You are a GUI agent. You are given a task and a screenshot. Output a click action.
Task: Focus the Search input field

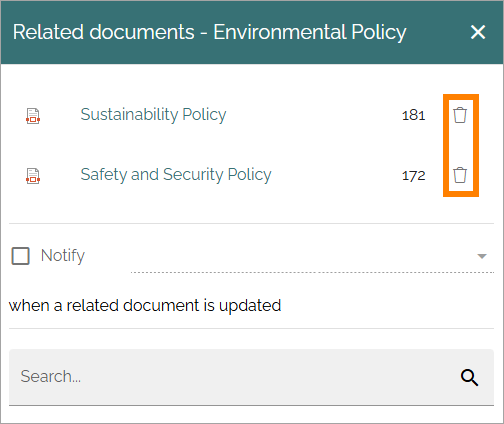[233, 377]
